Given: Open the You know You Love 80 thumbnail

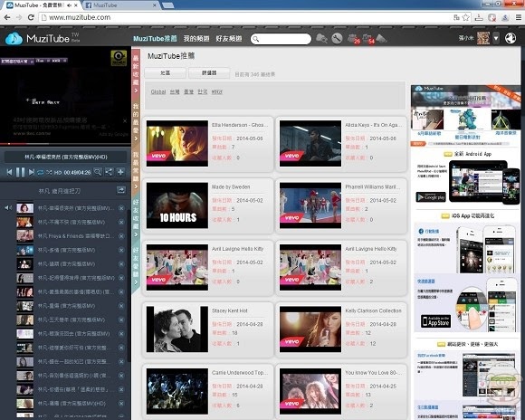Looking at the screenshot, I should (310, 391).
